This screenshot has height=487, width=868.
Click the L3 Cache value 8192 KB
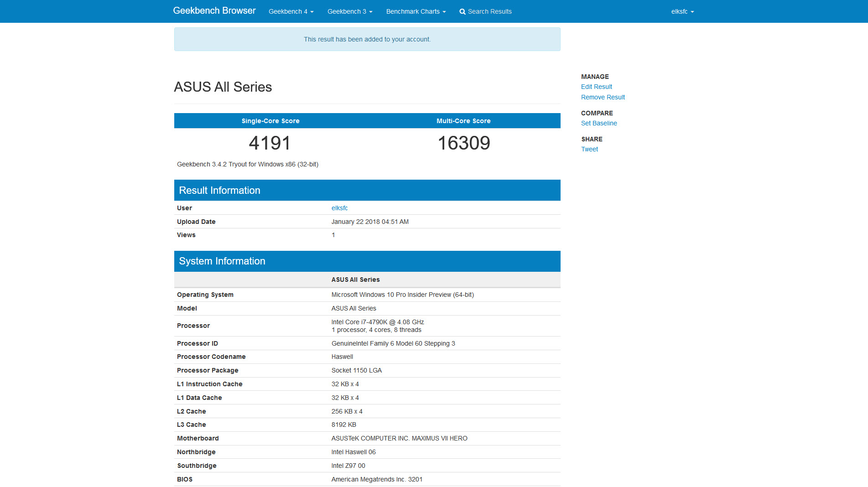[344, 425]
